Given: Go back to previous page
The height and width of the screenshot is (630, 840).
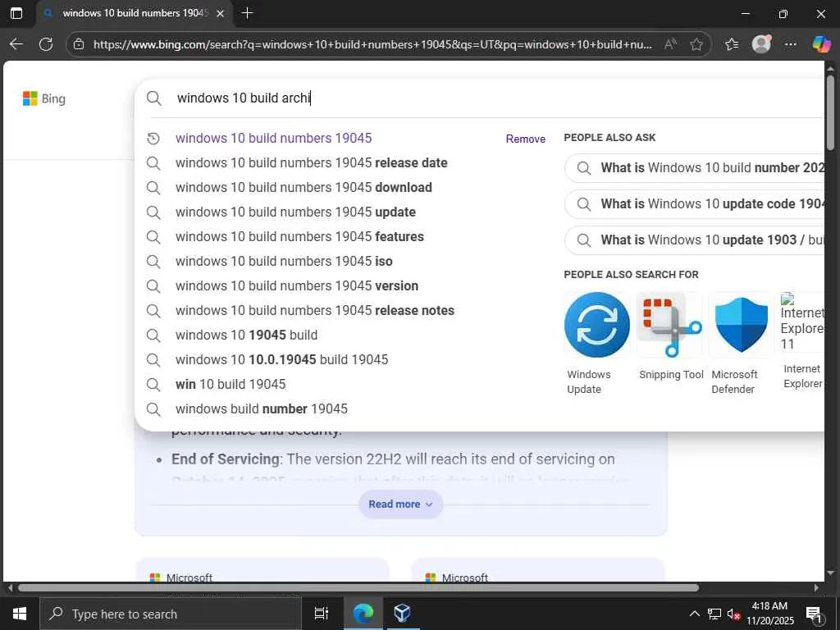Looking at the screenshot, I should coord(16,44).
